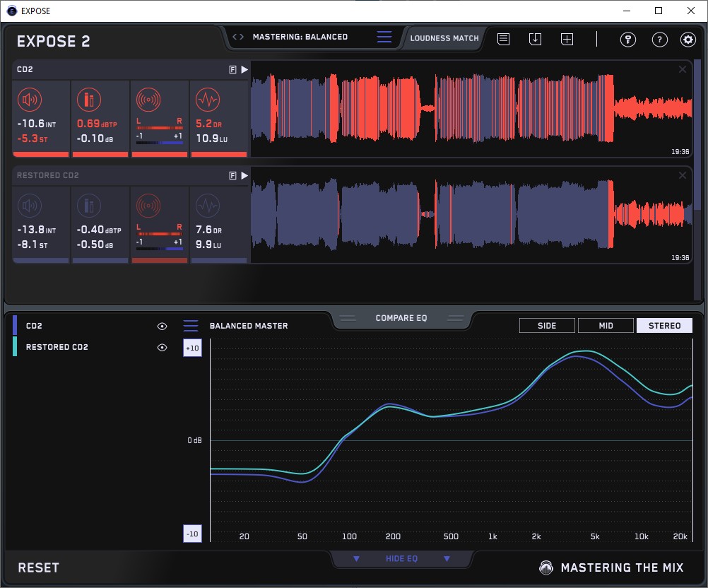This screenshot has width=708, height=588.
Task: Click the -10 EQ range box
Action: click(192, 534)
